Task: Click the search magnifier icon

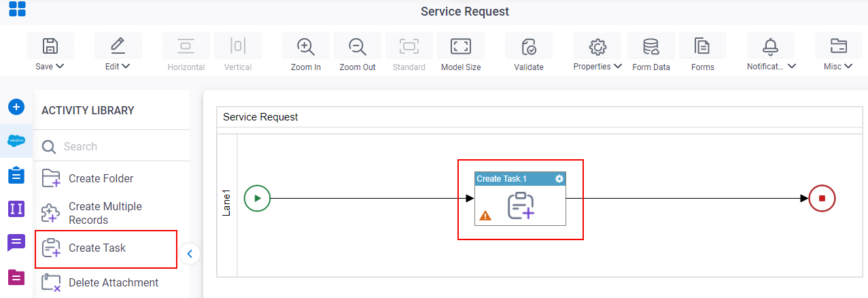Action: click(49, 147)
